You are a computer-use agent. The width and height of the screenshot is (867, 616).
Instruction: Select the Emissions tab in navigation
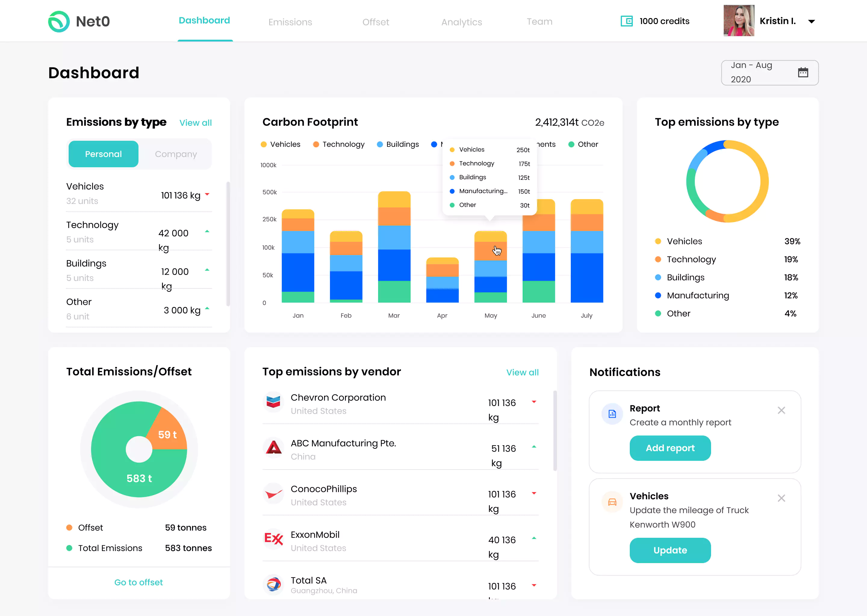point(290,21)
